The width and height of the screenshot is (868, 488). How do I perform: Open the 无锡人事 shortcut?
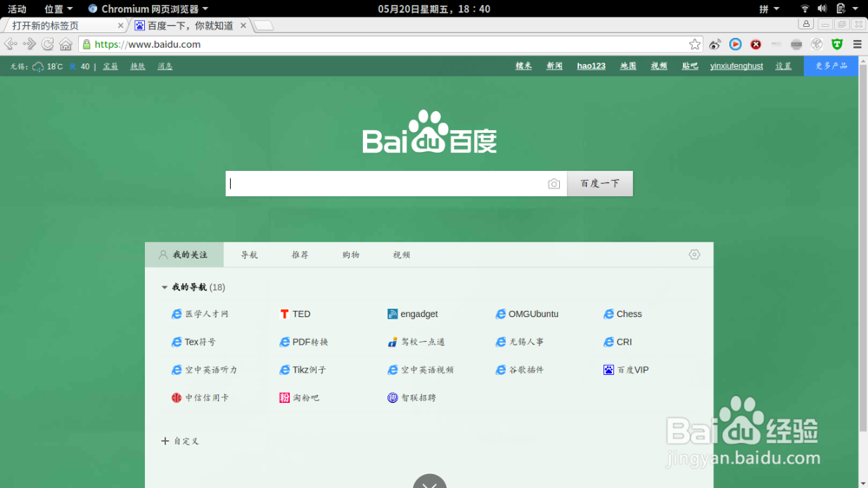520,342
